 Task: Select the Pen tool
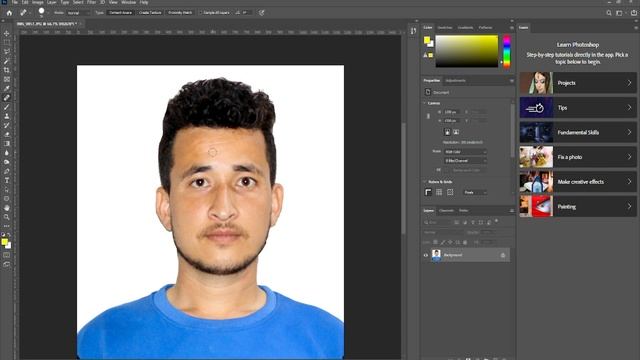point(7,171)
